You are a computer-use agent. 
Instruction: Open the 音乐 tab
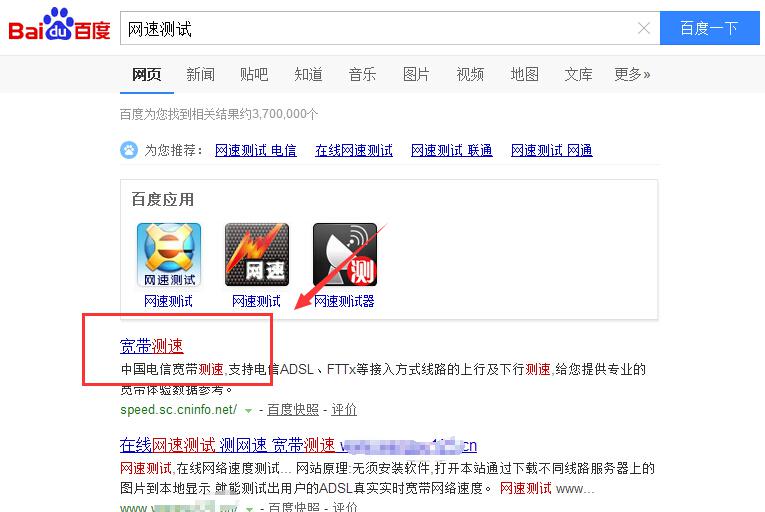pos(362,74)
